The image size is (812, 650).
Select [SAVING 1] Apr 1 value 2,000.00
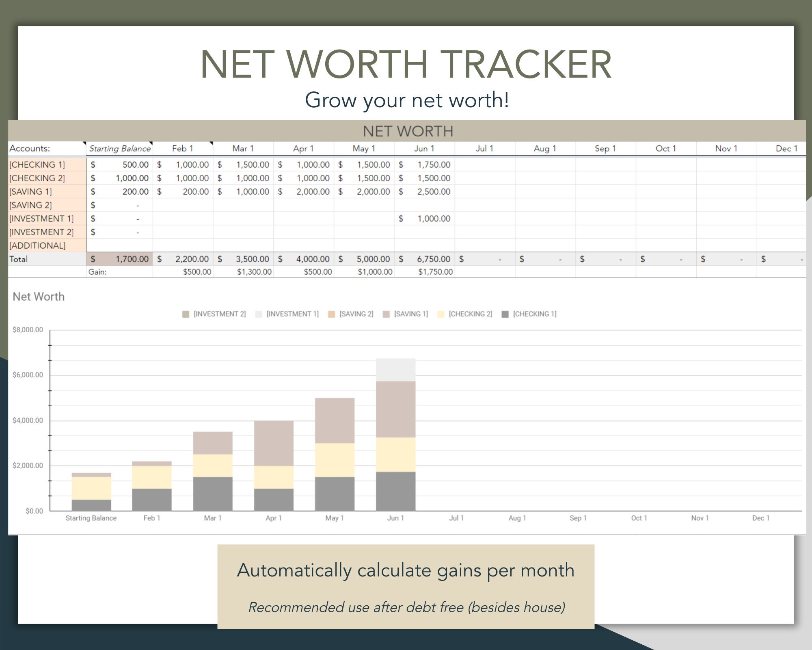pyautogui.click(x=304, y=191)
